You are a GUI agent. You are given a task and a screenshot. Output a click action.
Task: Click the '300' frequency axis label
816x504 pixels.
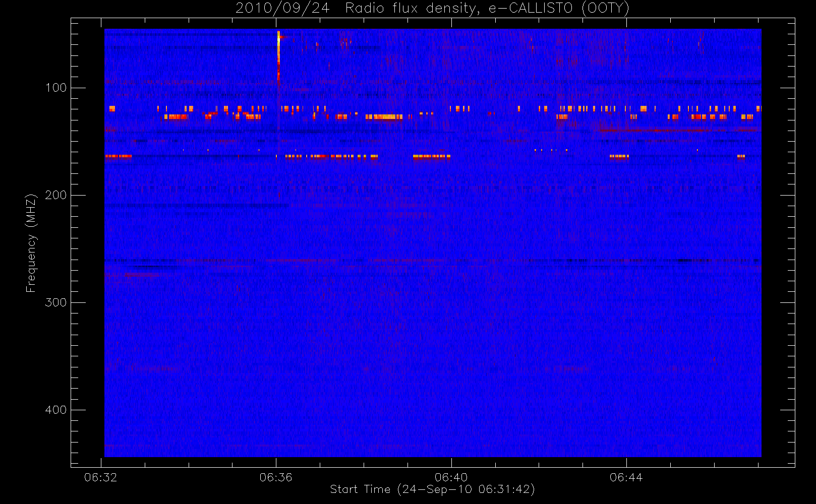pyautogui.click(x=56, y=302)
